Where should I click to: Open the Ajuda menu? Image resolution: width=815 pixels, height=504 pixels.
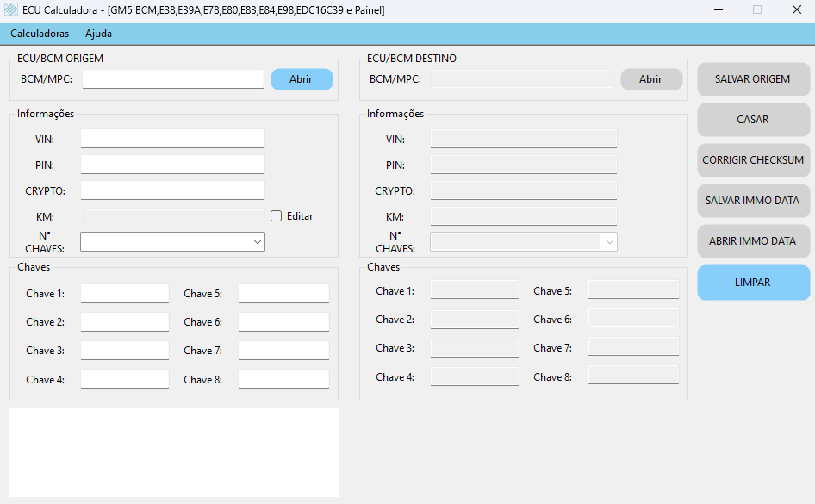click(98, 34)
